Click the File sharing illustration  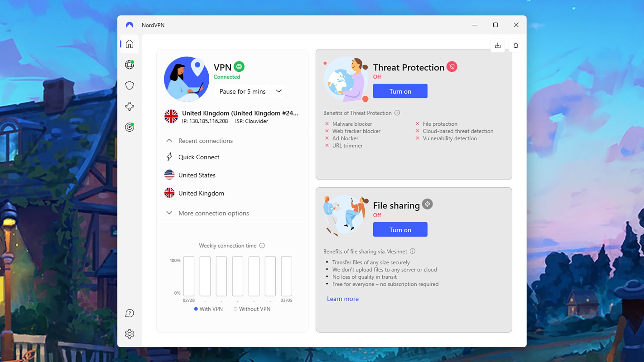tap(346, 216)
